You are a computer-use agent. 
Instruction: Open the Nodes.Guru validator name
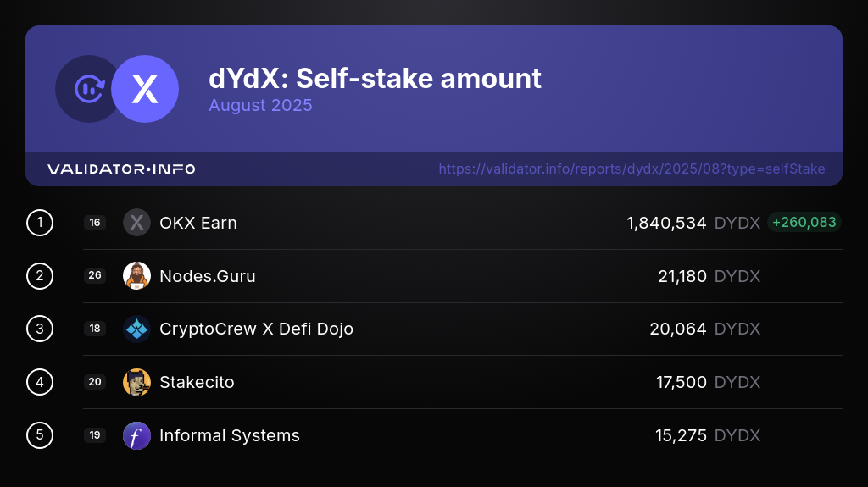(208, 276)
